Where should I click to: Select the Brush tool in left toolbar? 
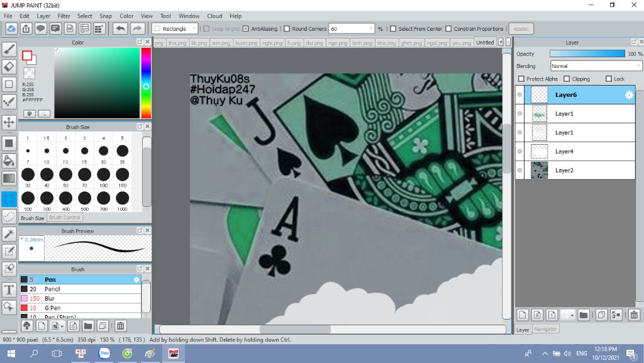[x=9, y=49]
